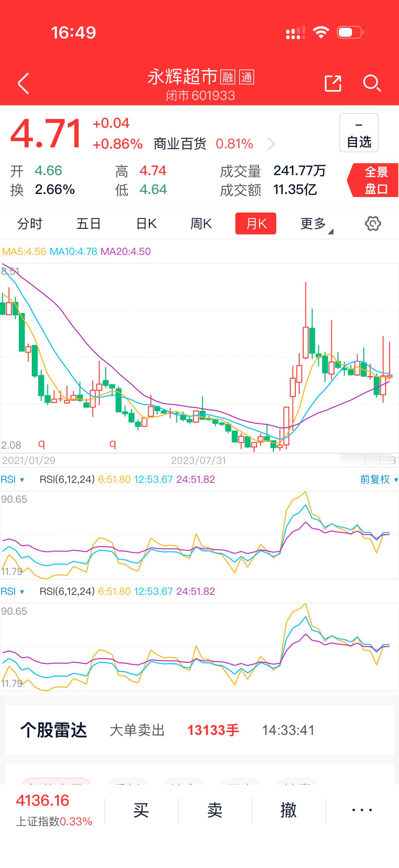Tap MA10:4.78 moving average label
The width and height of the screenshot is (399, 868).
[x=73, y=251]
